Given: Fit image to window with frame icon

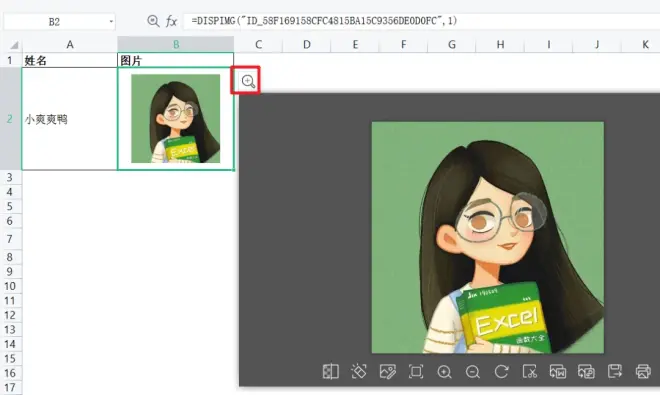Looking at the screenshot, I should click(x=416, y=371).
